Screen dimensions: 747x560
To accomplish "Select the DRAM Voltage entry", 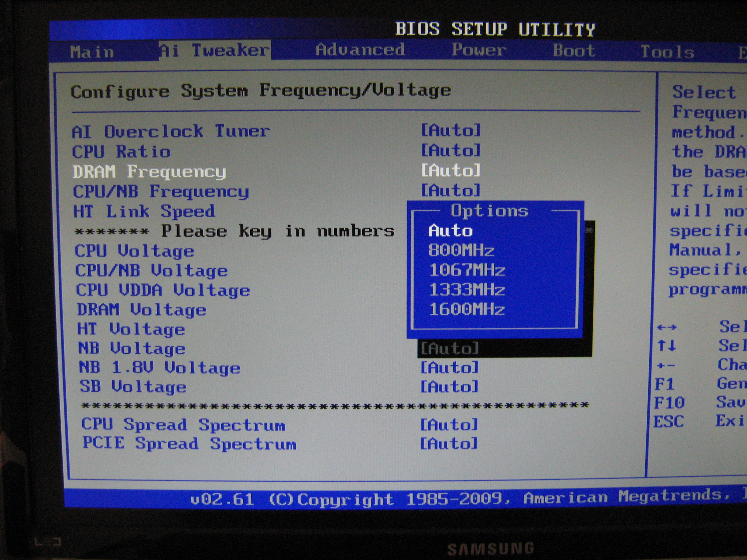I will coord(142,310).
